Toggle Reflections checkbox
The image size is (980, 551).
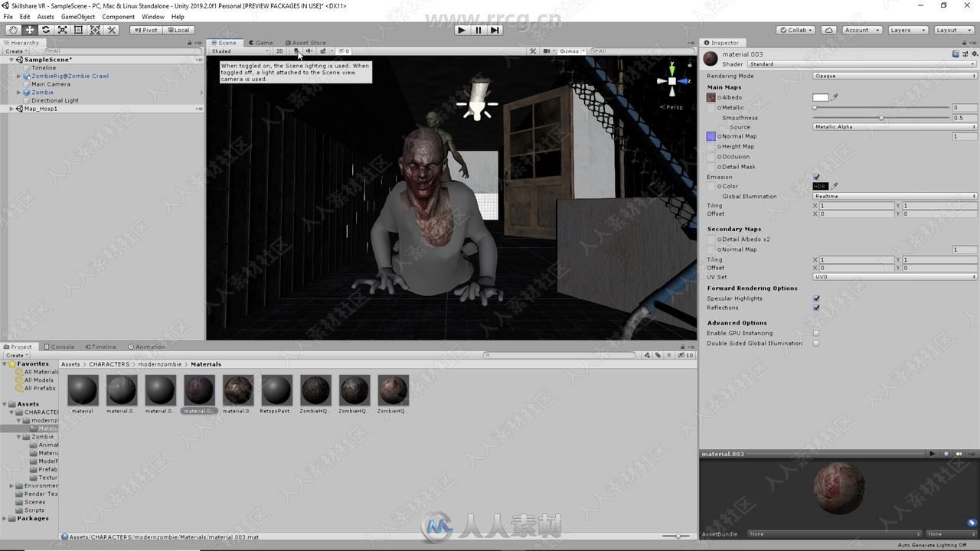(816, 308)
